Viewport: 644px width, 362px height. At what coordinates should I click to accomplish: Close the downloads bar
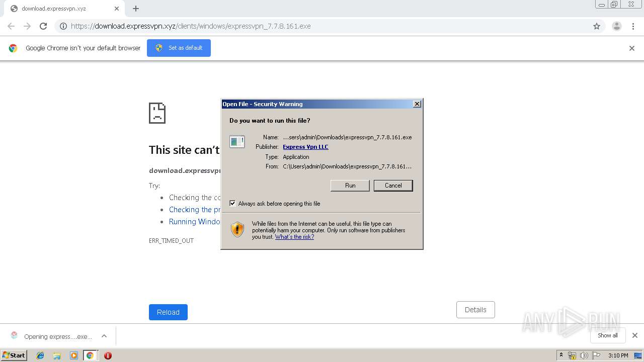[x=634, y=335]
